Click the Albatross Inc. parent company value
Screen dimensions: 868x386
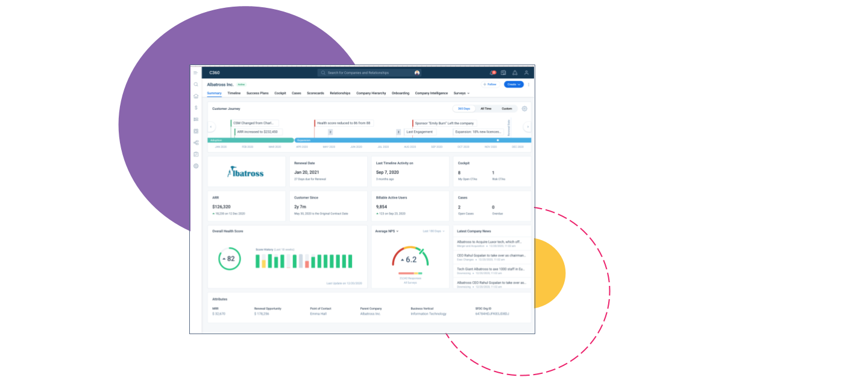[x=370, y=314]
